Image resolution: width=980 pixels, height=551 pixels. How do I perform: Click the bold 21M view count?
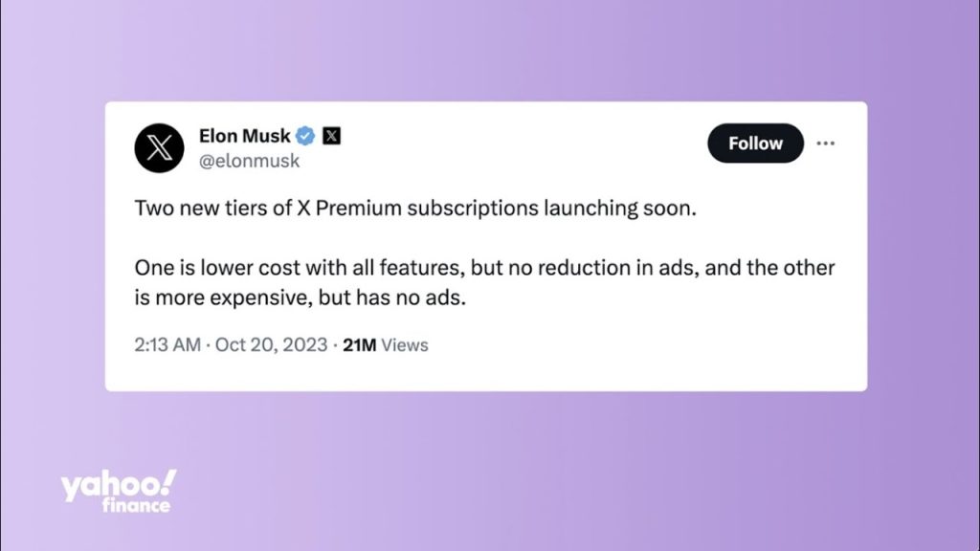360,344
